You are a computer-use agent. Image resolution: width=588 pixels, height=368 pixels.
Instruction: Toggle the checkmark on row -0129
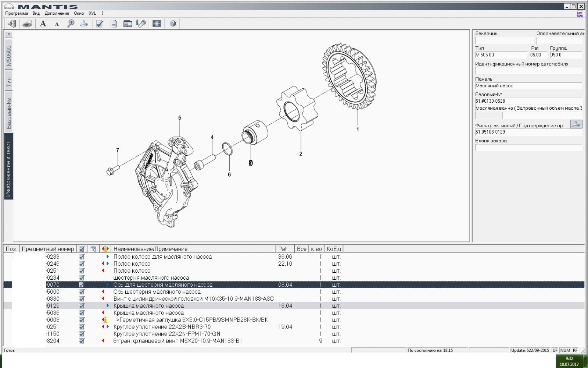point(82,306)
